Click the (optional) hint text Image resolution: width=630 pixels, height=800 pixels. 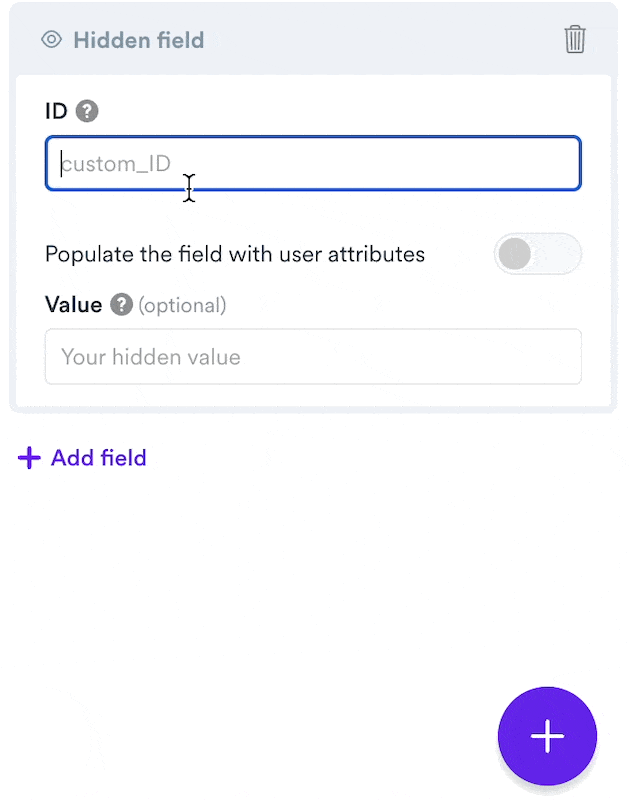pyautogui.click(x=182, y=305)
